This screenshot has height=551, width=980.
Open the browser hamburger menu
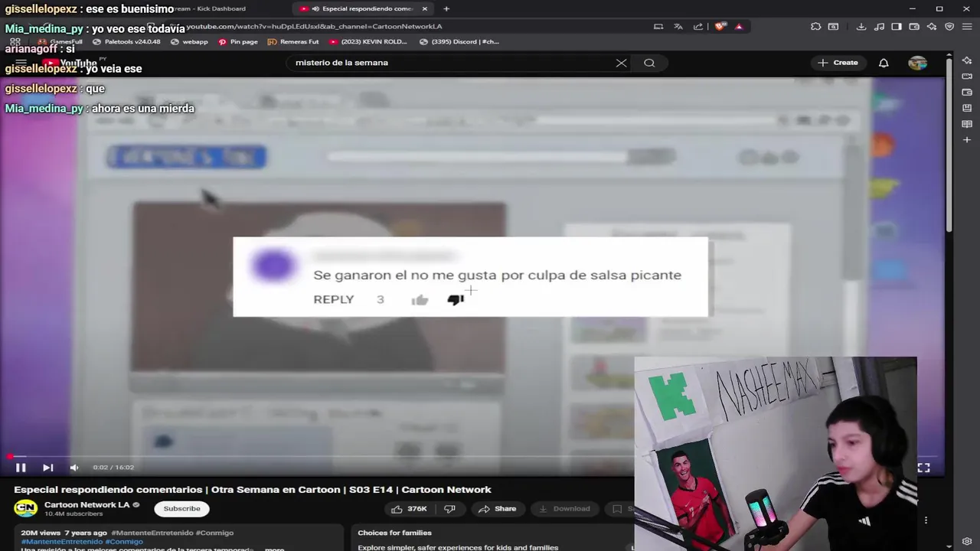(968, 26)
